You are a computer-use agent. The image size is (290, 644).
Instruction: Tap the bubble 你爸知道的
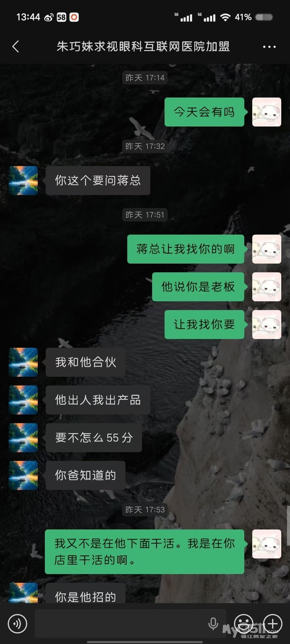[86, 475]
